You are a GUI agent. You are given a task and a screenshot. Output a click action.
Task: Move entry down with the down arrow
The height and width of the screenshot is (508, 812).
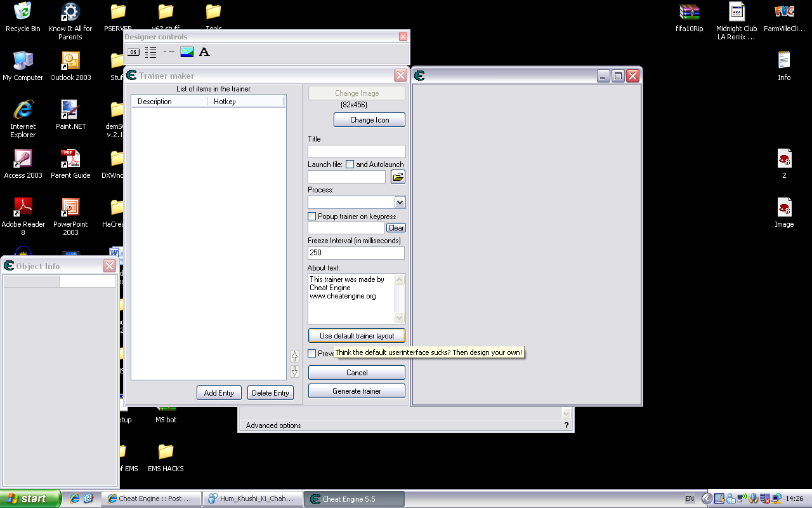294,371
